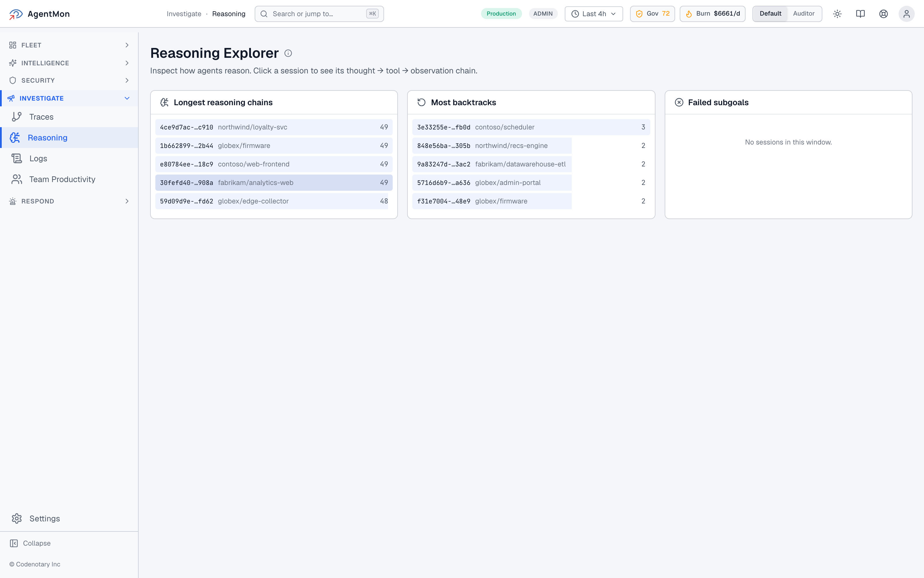924x578 pixels.
Task: Expand the Security section chevron
Action: click(127, 80)
